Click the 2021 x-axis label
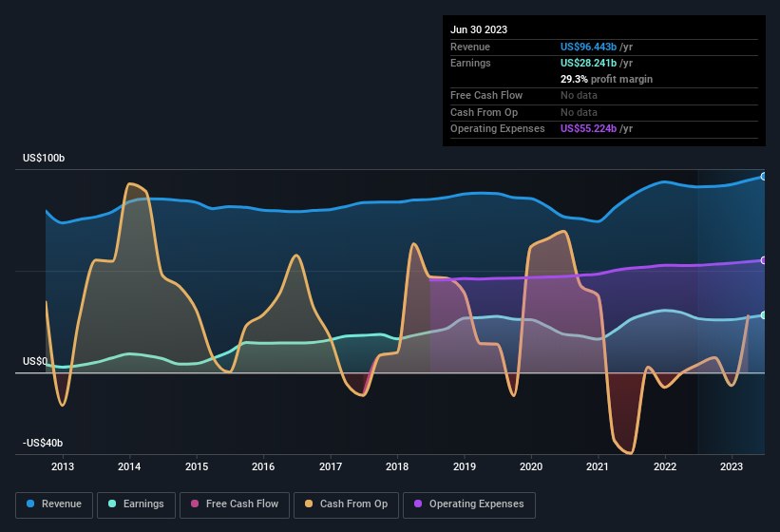The image size is (780, 532). (598, 466)
